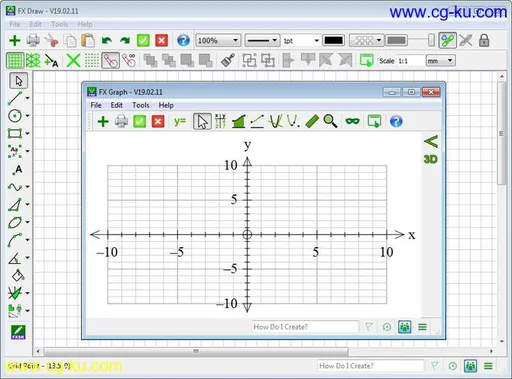512x379 pixels.
Task: Expand the circle tool options arrow
Action: pos(27,116)
